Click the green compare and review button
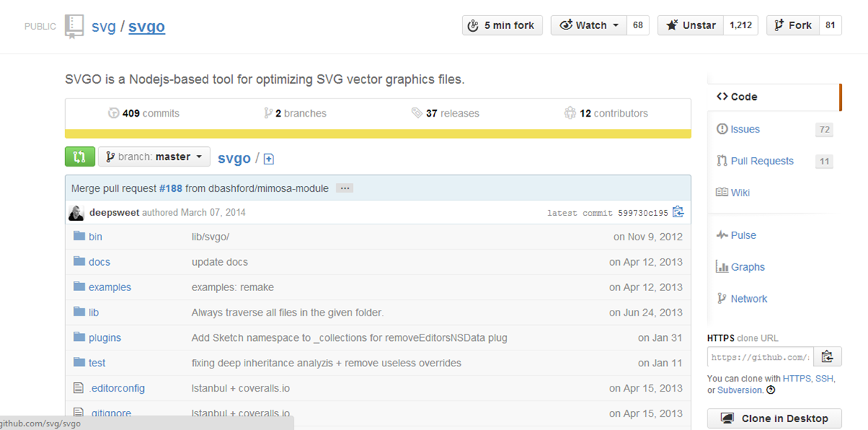 (x=80, y=156)
